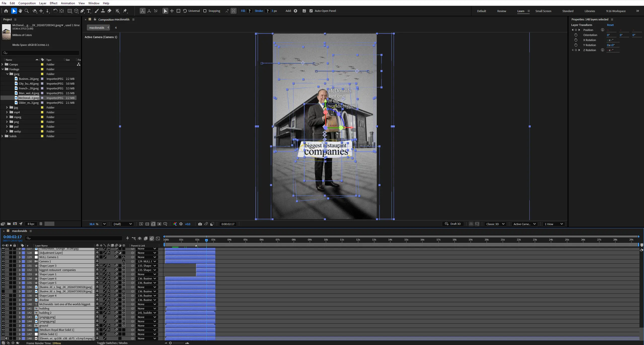Toggle mask and shape path visibility

tap(153, 224)
